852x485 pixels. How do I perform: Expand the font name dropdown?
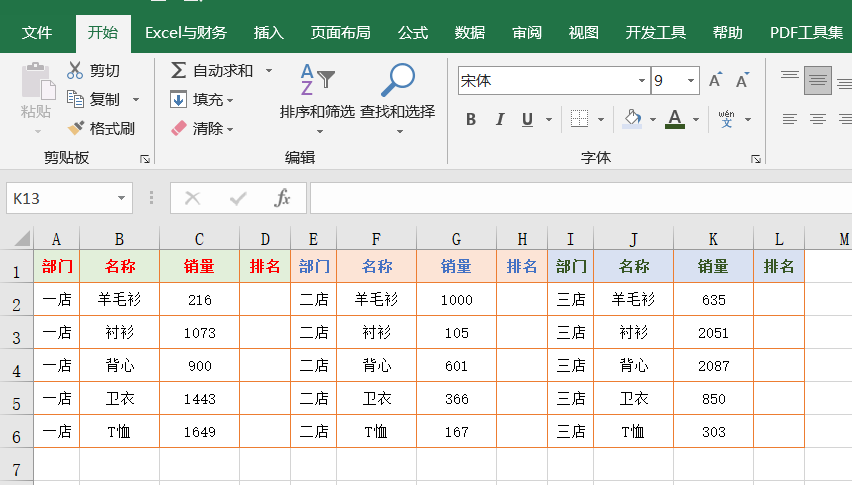point(641,81)
